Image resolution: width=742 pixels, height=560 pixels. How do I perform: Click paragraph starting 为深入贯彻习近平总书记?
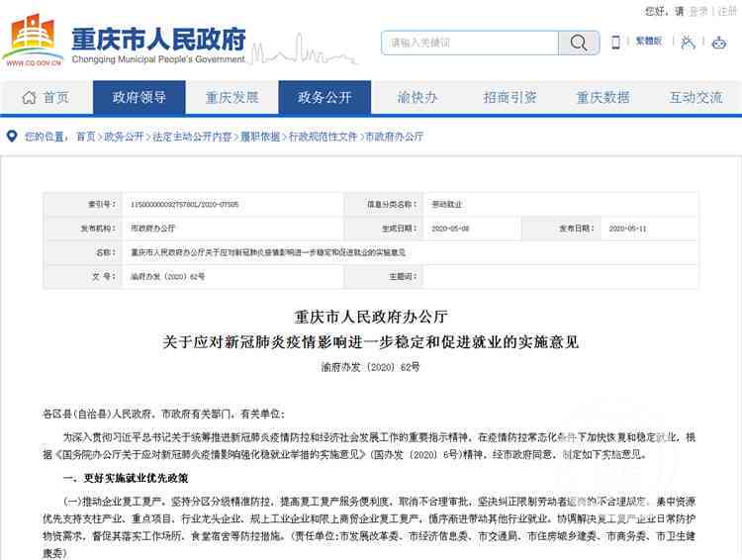click(x=369, y=446)
